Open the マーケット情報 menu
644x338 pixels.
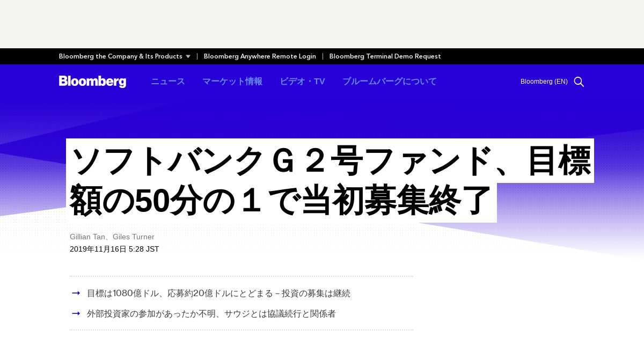[x=232, y=82]
